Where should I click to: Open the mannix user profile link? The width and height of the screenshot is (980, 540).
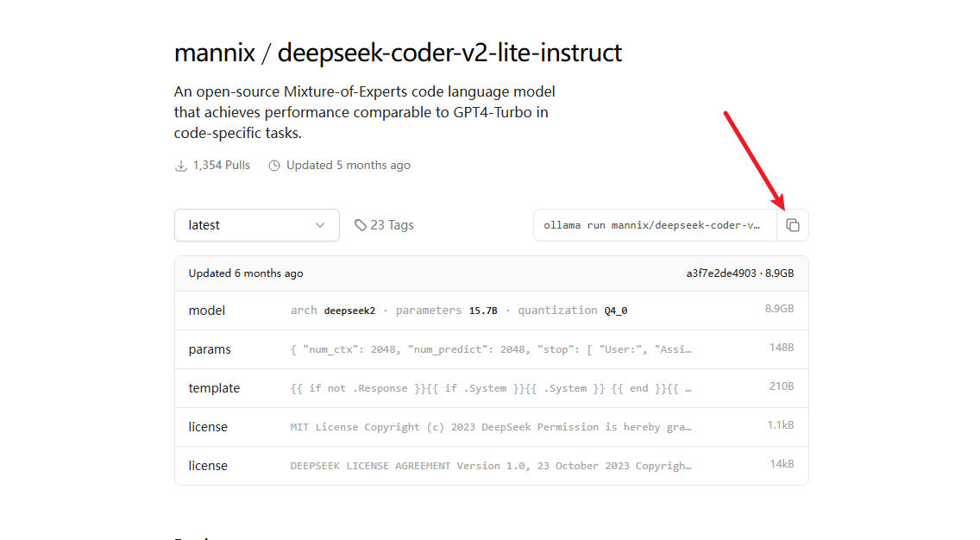[x=214, y=53]
